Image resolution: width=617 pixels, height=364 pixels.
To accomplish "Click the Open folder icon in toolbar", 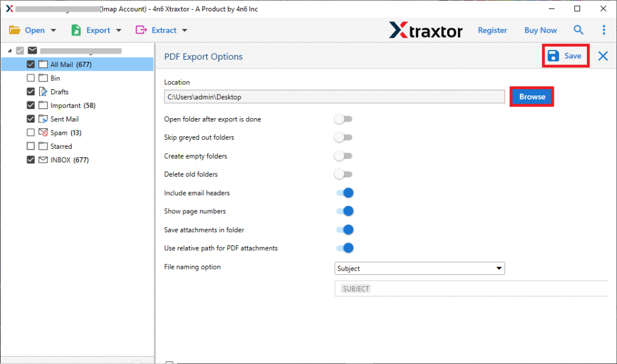I will click(14, 30).
